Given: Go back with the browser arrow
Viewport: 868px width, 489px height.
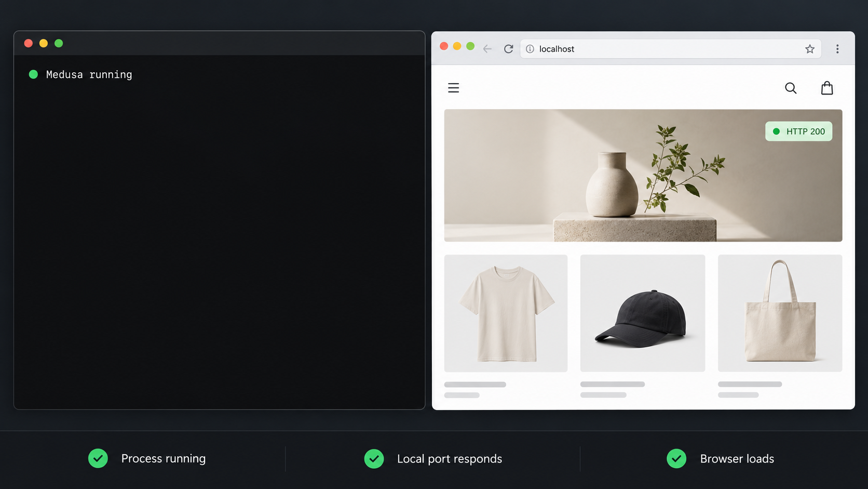Looking at the screenshot, I should pos(487,49).
